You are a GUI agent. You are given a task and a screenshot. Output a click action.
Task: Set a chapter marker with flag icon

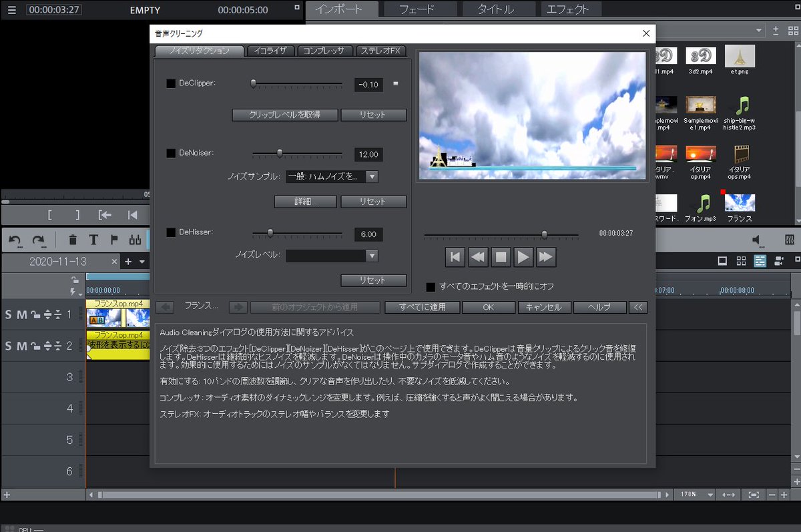point(114,240)
